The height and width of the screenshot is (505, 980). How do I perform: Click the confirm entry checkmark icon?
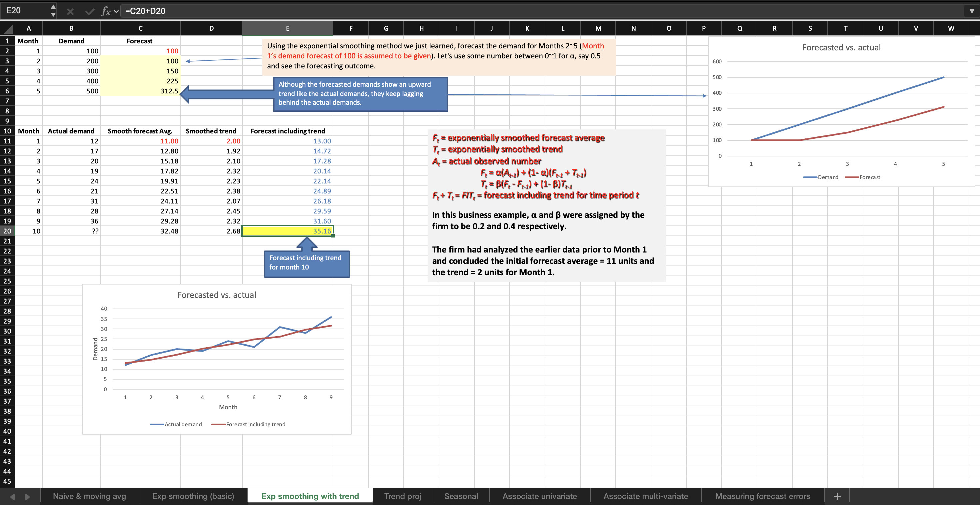click(89, 11)
